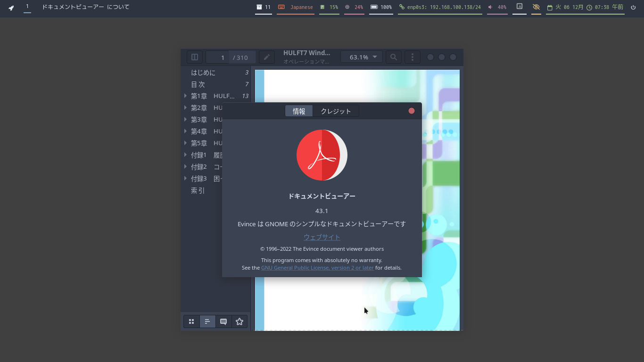Click the memory usage icon showing 15%

[x=322, y=7]
